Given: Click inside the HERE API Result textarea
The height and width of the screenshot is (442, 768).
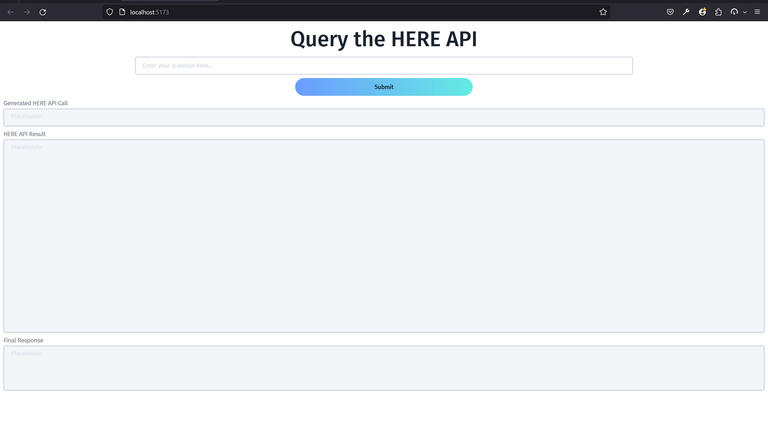Looking at the screenshot, I should 384,236.
